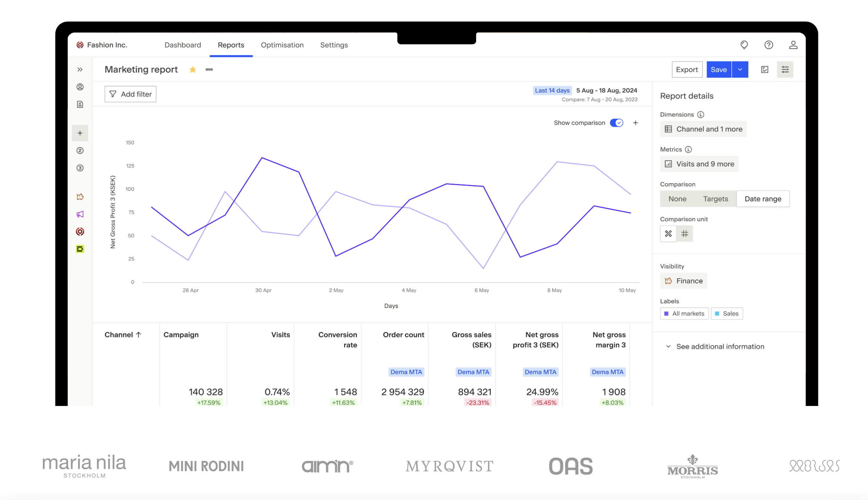Click the Add filter button
Screen dimensions: 868x500
[131, 94]
